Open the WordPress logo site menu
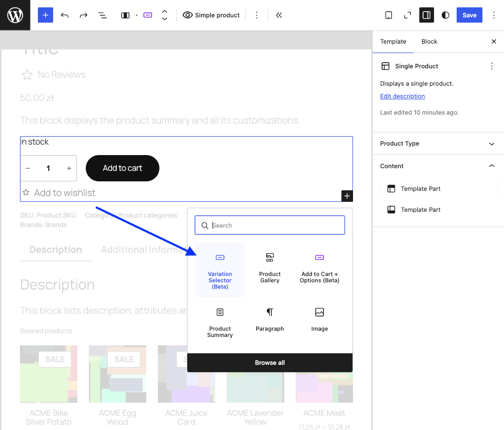504x430 pixels. tap(15, 15)
